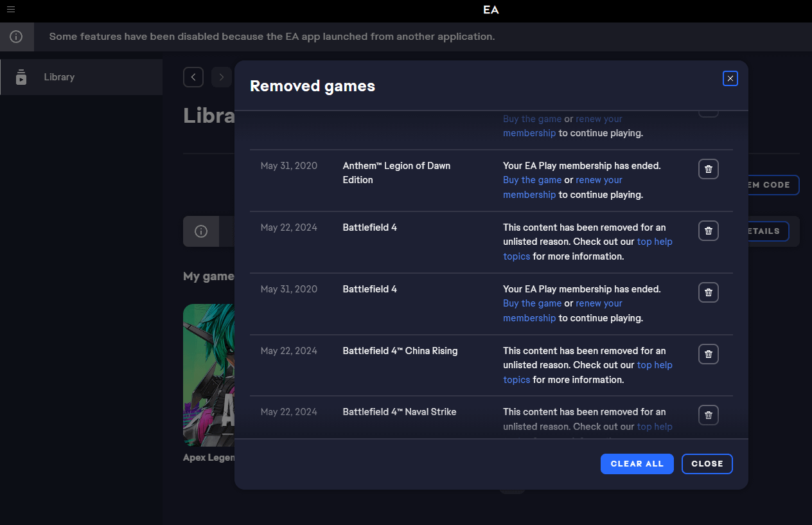This screenshot has width=812, height=525.
Task: Delete the Battlefield 4 Naval Strike entry
Action: tap(709, 415)
